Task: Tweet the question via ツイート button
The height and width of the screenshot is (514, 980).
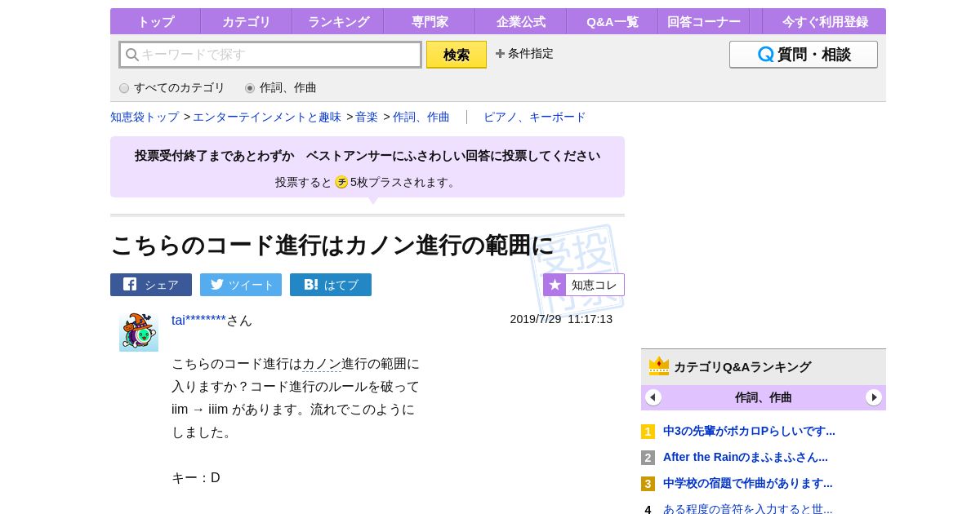Action: point(241,285)
